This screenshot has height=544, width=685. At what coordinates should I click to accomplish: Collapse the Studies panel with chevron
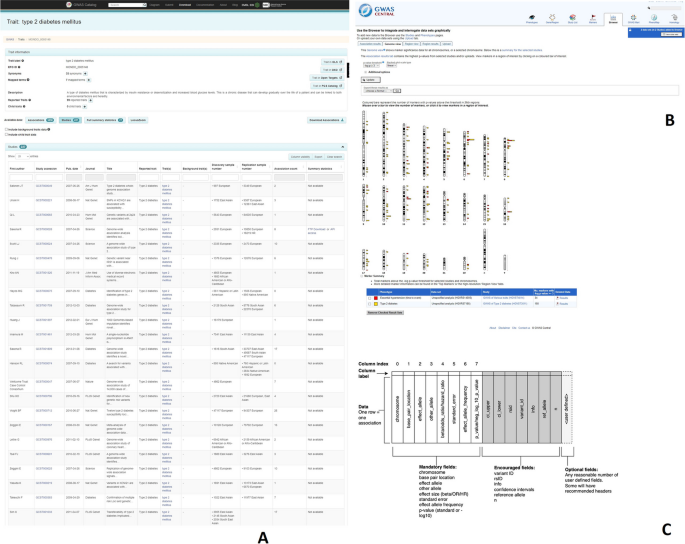pyautogui.click(x=342, y=147)
